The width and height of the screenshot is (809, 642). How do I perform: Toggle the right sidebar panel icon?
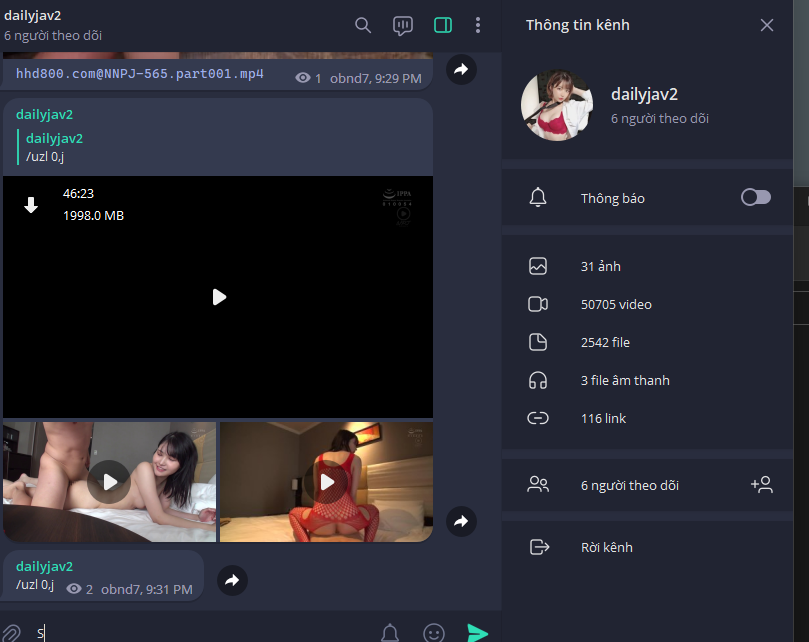click(443, 25)
